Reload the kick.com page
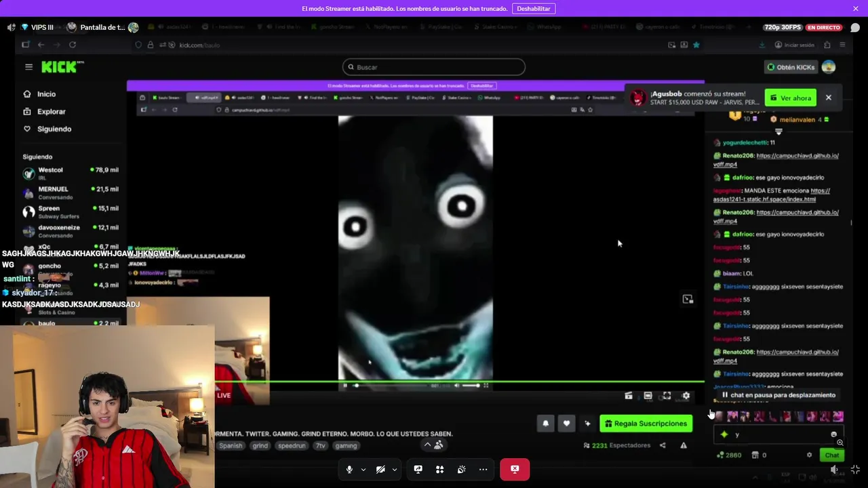The height and width of the screenshot is (488, 868). pyautogui.click(x=73, y=45)
